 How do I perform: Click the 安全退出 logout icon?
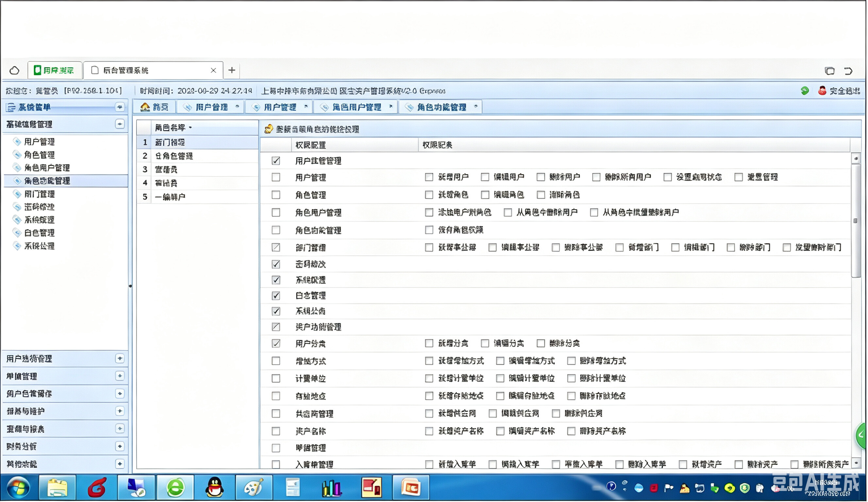point(822,91)
